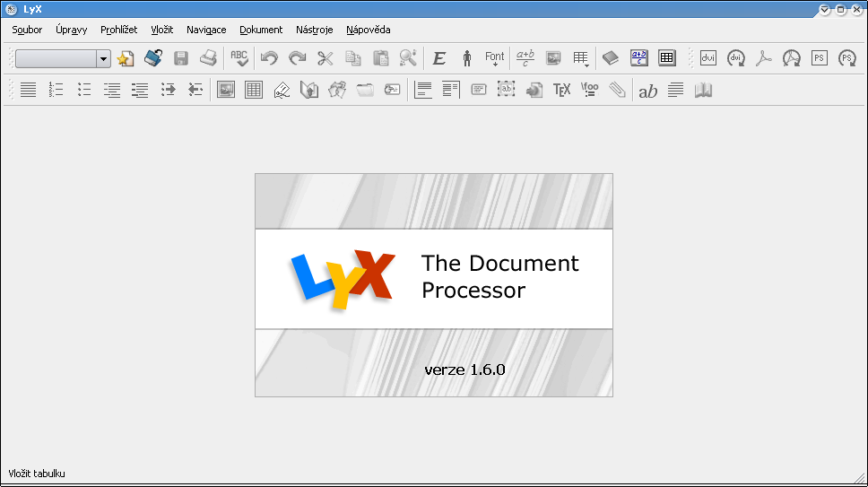The image size is (868, 487).
Task: Insert a figure float
Action: (226, 90)
